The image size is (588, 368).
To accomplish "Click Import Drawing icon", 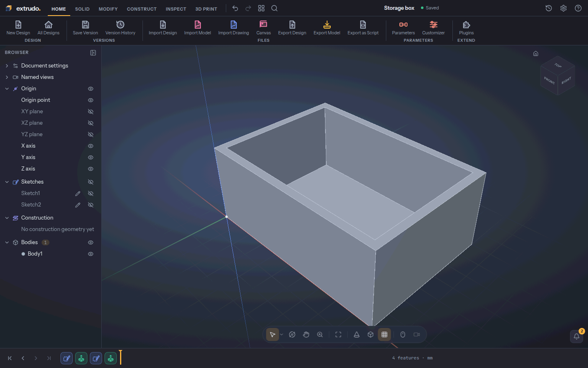I will [x=234, y=25].
